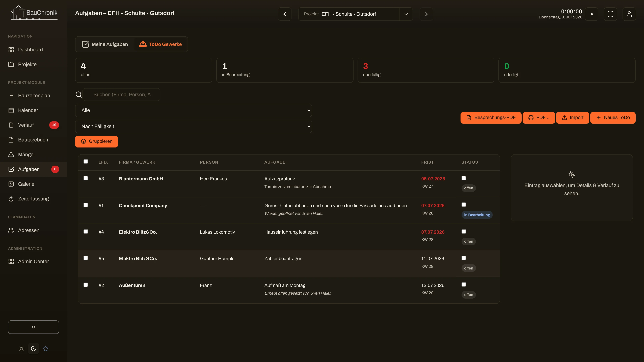Select row #1 Checkpoint Company checkbox

coord(86,205)
